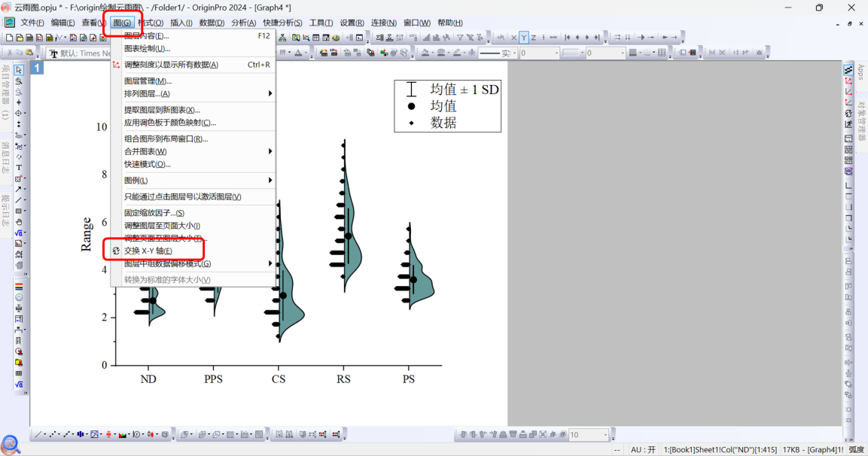
Task: Click the Add filter funnel icon
Action: click(x=459, y=38)
